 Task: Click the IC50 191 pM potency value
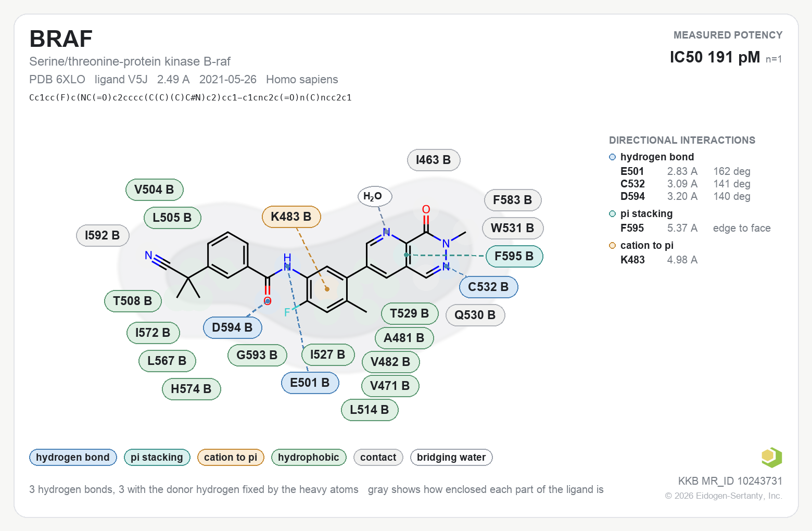pos(715,57)
